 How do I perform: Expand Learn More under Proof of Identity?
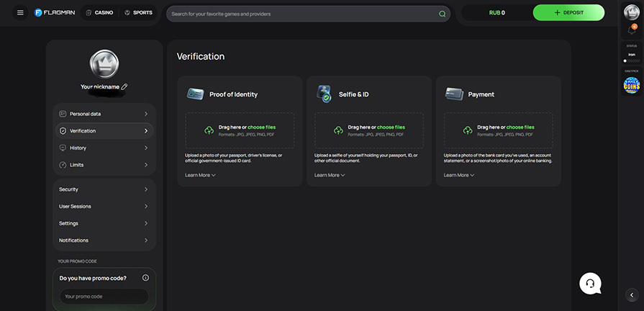click(200, 175)
